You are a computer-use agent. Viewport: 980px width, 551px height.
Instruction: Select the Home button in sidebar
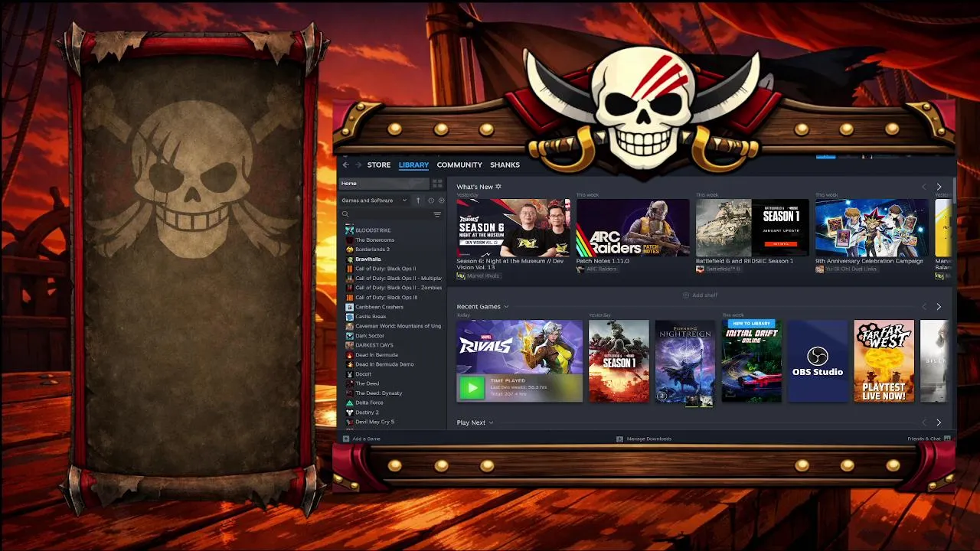pos(384,184)
